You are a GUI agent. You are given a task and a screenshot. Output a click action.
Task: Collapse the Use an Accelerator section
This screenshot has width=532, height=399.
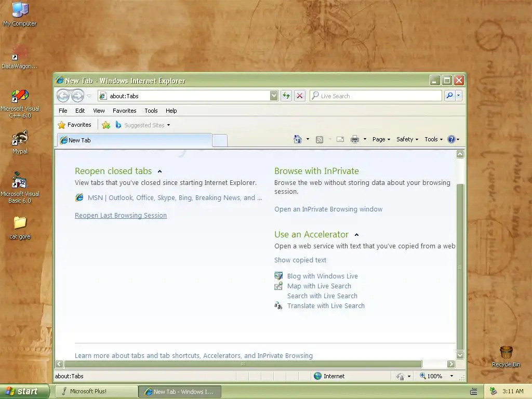356,235
